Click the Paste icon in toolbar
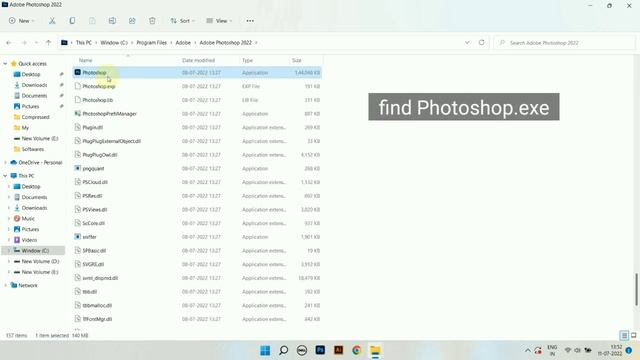The image size is (640, 360). tap(92, 21)
